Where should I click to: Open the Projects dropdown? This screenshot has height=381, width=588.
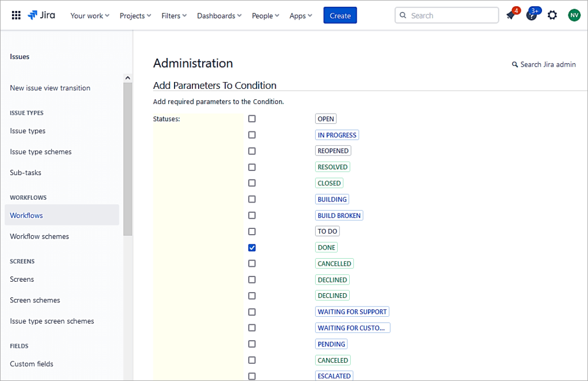[135, 15]
